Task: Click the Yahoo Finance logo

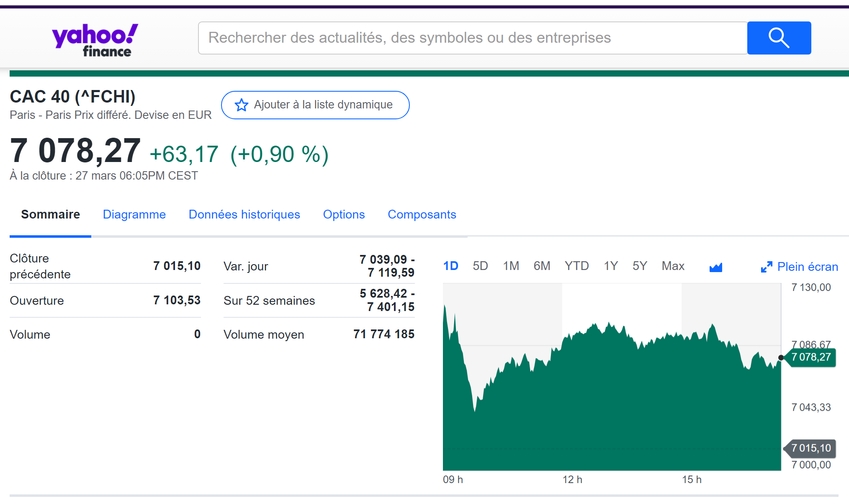Action: pyautogui.click(x=95, y=40)
